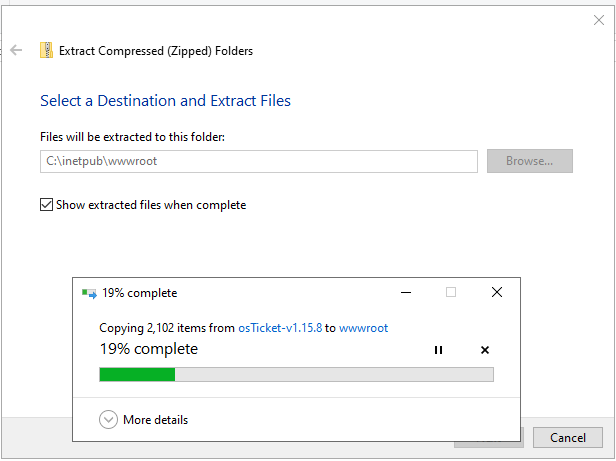Click the copy icon in the progress dialog title bar
Image resolution: width=616 pixels, height=461 pixels.
click(x=89, y=293)
